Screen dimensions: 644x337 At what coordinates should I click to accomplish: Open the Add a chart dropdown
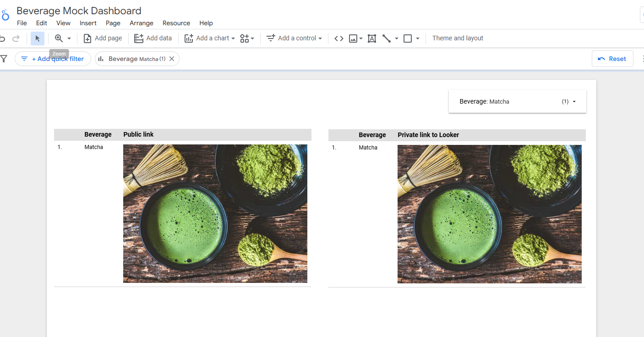click(x=209, y=39)
